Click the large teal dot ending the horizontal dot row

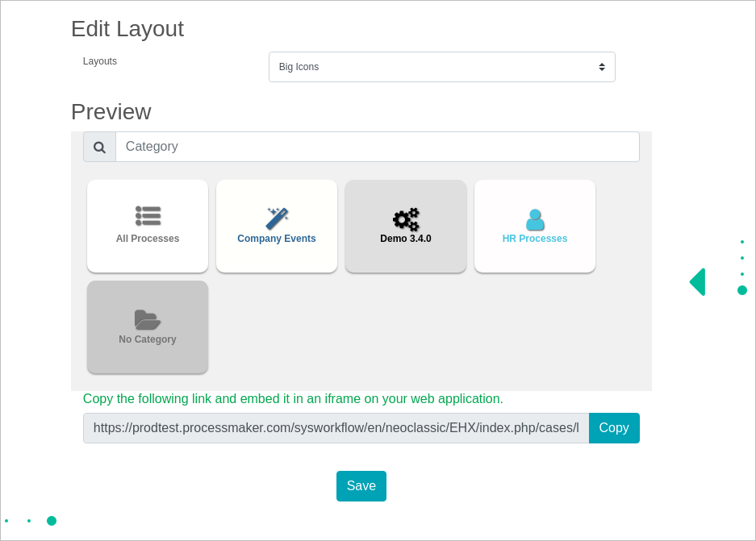[52, 521]
